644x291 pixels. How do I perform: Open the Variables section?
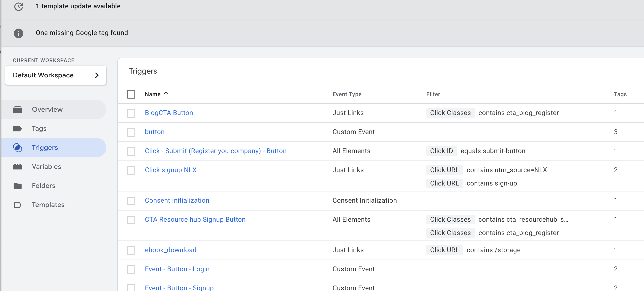coord(46,167)
